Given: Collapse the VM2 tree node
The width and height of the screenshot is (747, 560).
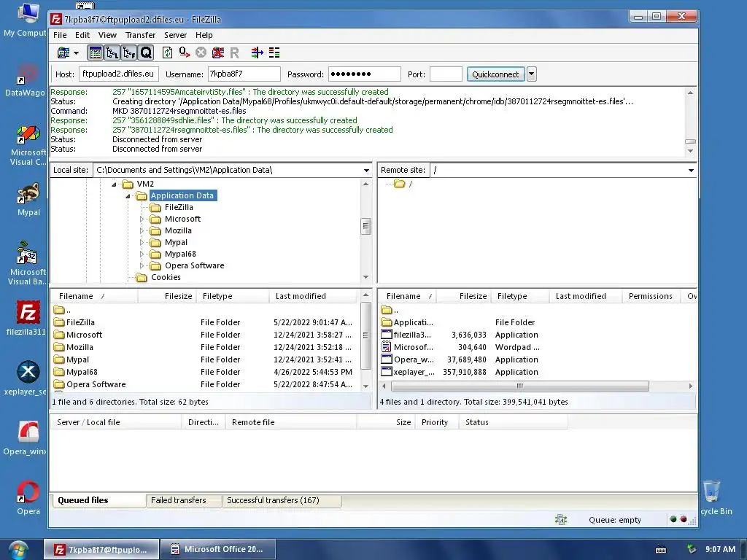Looking at the screenshot, I should pyautogui.click(x=114, y=184).
